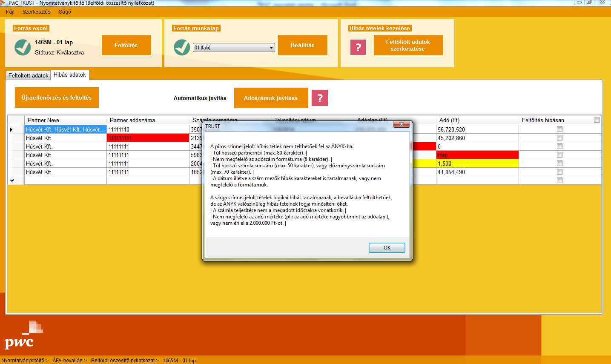Select the long Húsvét Kft. Húsvét Kft. cell
Screen dimensions: 611x364
pos(65,129)
